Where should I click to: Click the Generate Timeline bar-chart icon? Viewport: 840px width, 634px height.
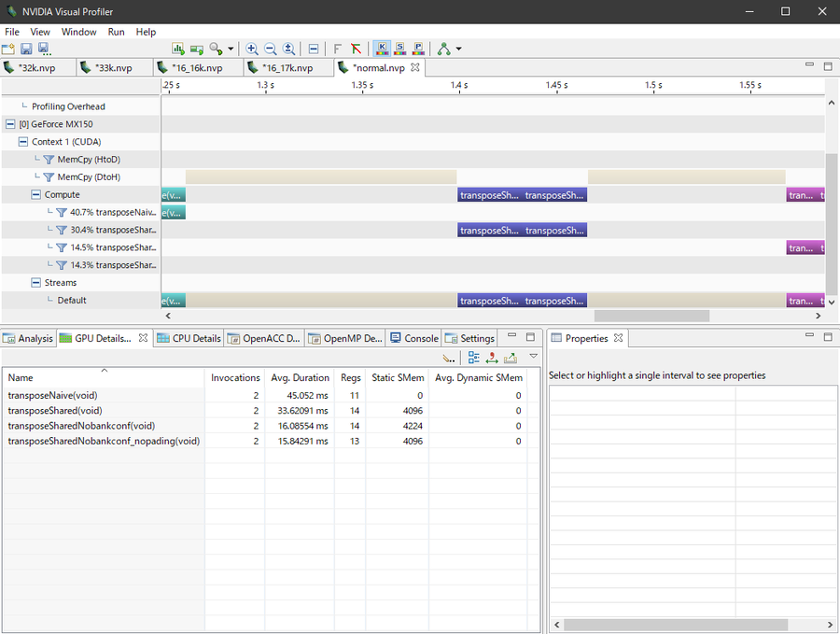178,49
